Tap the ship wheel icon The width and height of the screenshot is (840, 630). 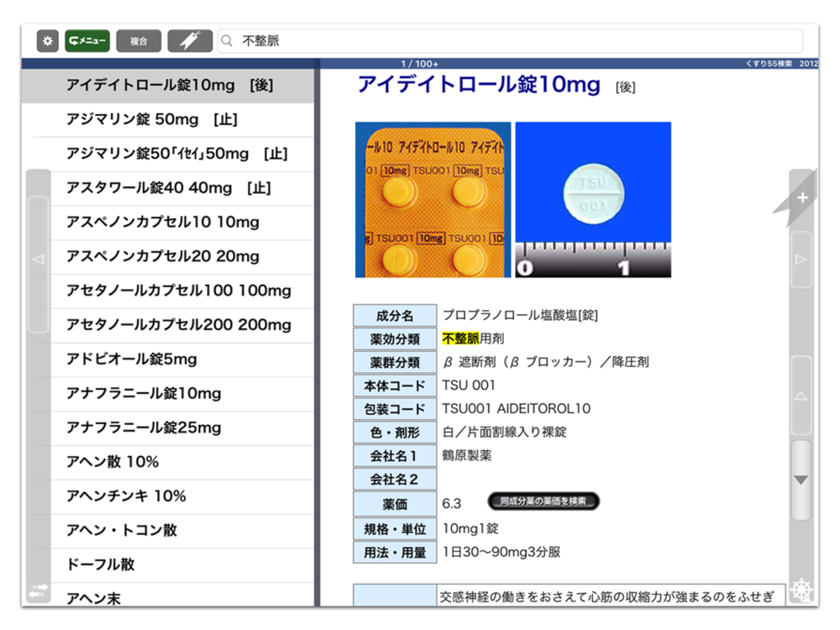click(802, 590)
